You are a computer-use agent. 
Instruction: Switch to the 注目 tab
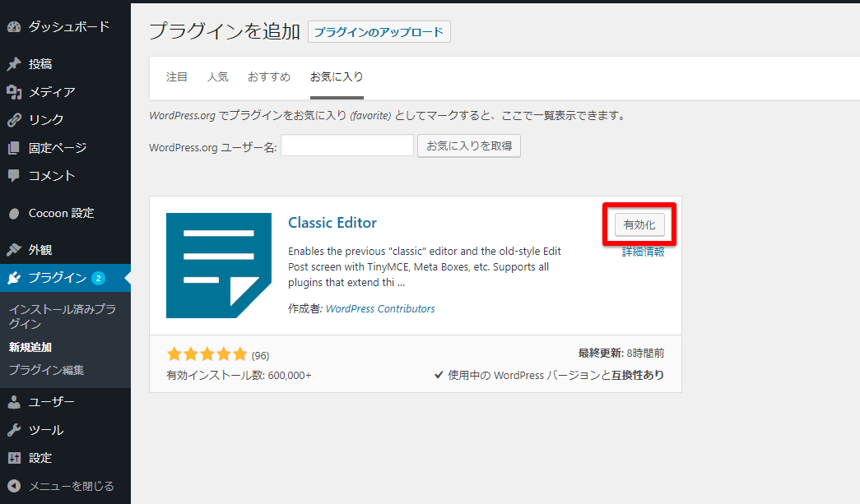177,77
